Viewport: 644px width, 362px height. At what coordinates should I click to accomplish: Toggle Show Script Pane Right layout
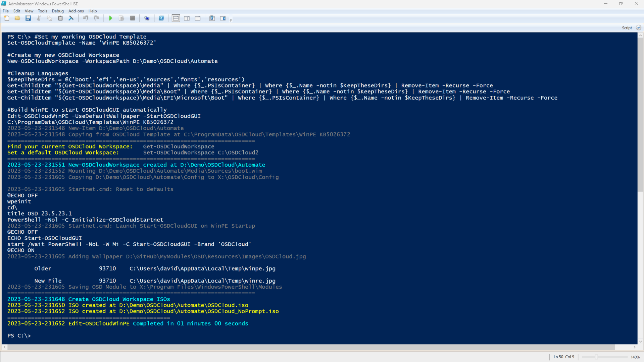187,18
